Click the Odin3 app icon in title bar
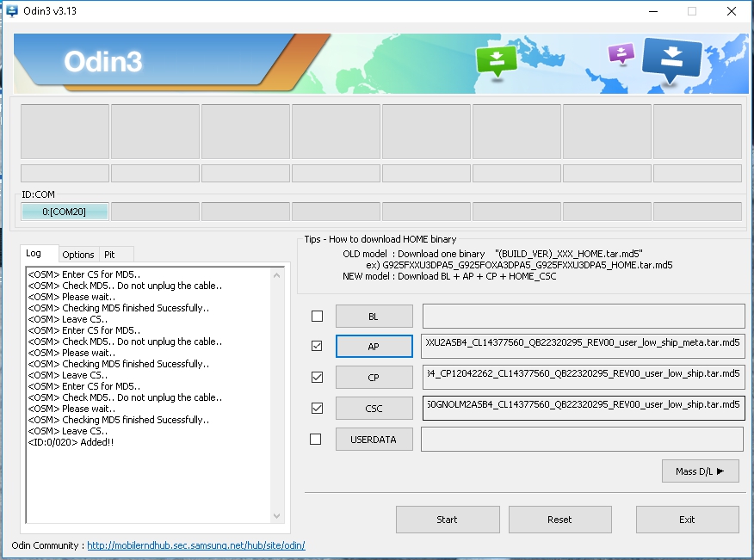754x560 pixels. 12,10
